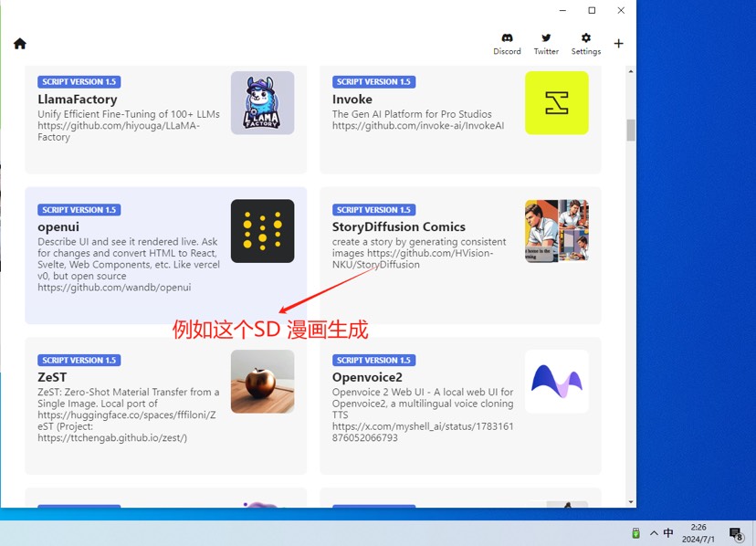Go to the Home page icon
This screenshot has width=756, height=546.
point(20,44)
